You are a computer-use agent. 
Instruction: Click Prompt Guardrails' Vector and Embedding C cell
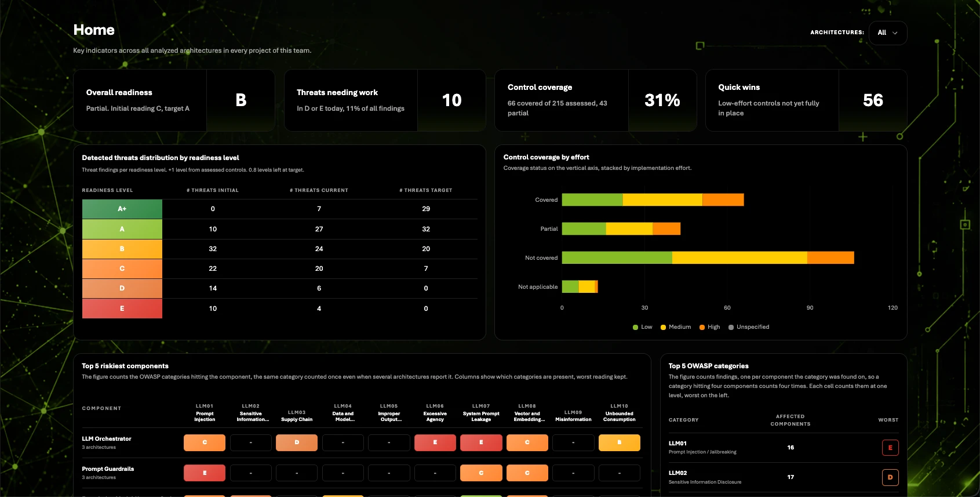coord(527,473)
